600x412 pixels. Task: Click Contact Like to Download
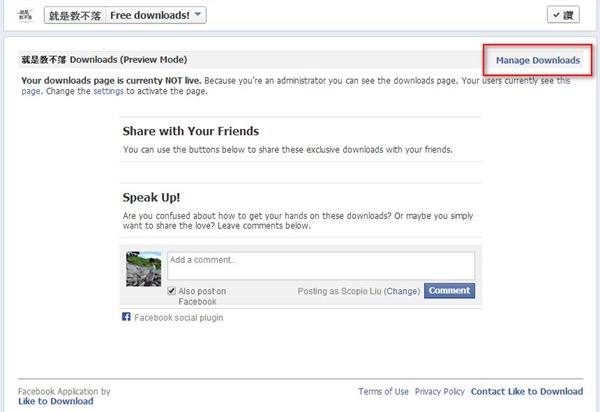527,392
